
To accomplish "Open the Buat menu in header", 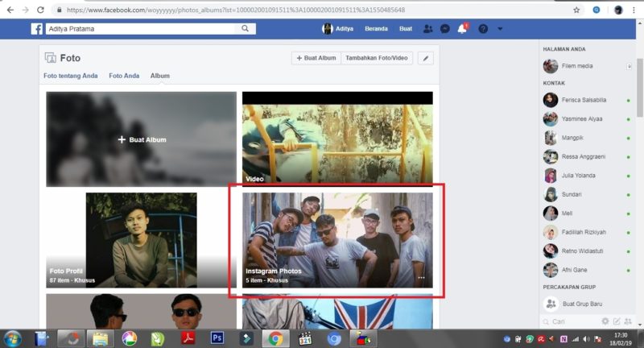I will tap(406, 29).
